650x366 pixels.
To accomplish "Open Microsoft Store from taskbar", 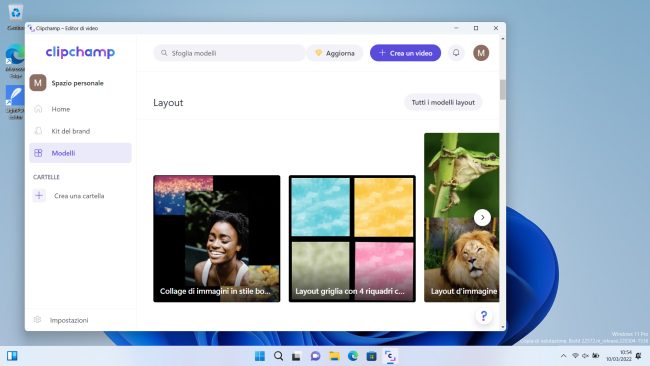I will click(371, 356).
